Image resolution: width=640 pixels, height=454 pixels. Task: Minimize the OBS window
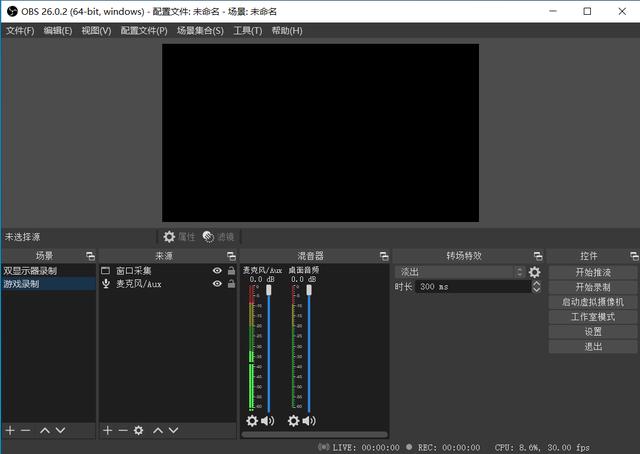click(x=553, y=11)
